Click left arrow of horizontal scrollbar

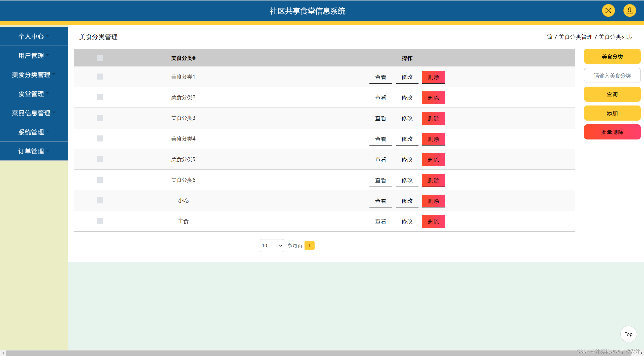point(3,353)
